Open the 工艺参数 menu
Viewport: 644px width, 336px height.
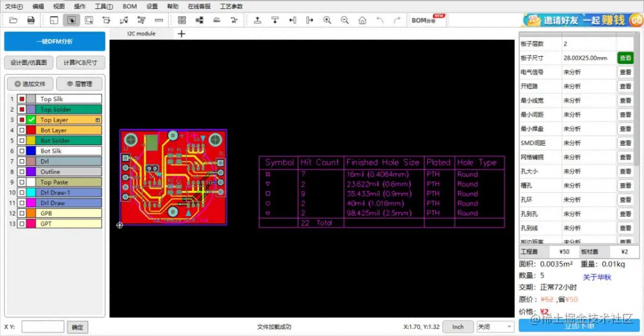point(231,6)
